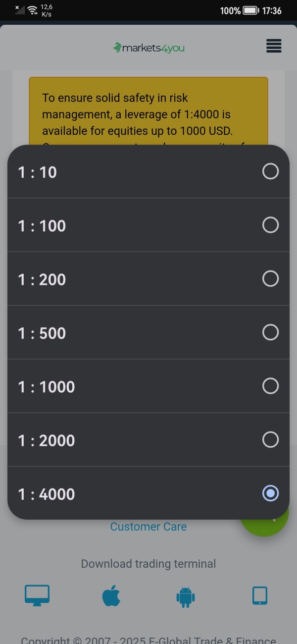Click the tablet download icon

(260, 595)
